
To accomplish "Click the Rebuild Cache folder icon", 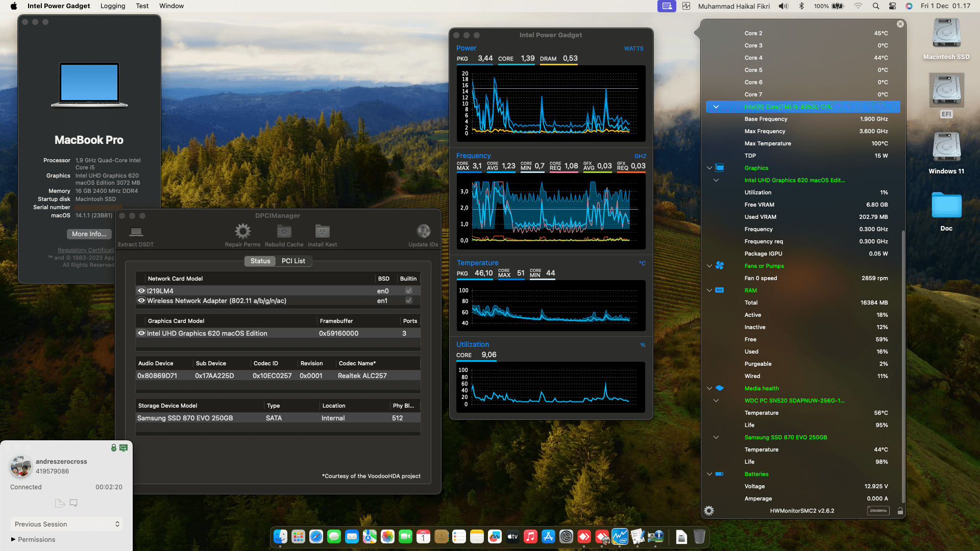I will click(x=284, y=232).
